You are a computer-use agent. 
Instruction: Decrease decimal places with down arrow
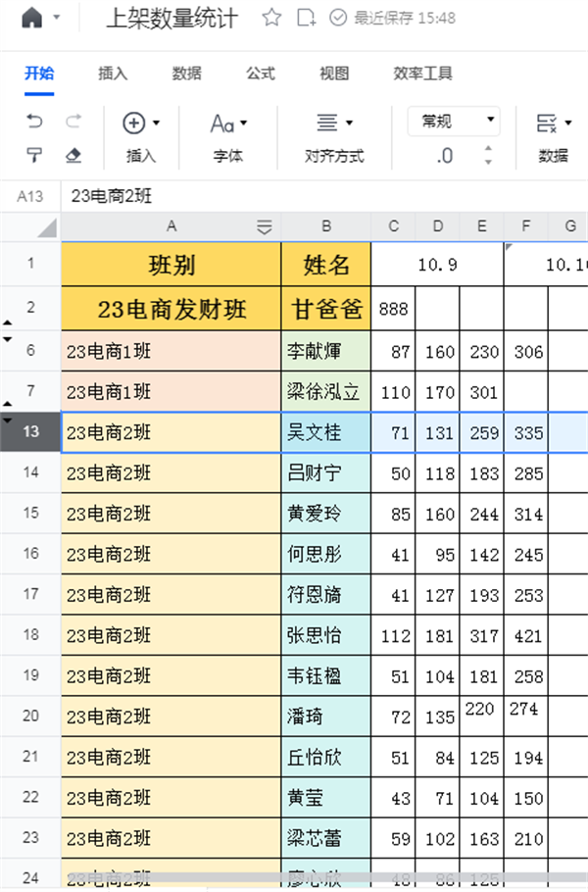pyautogui.click(x=488, y=162)
